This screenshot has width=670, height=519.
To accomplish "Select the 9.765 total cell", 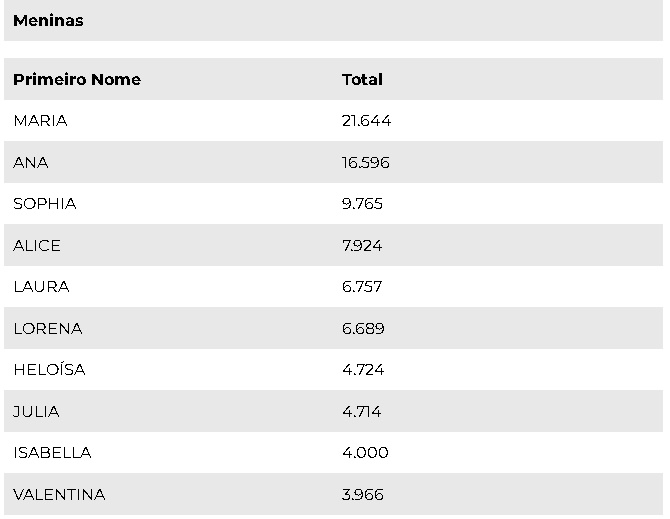I will click(x=362, y=204).
